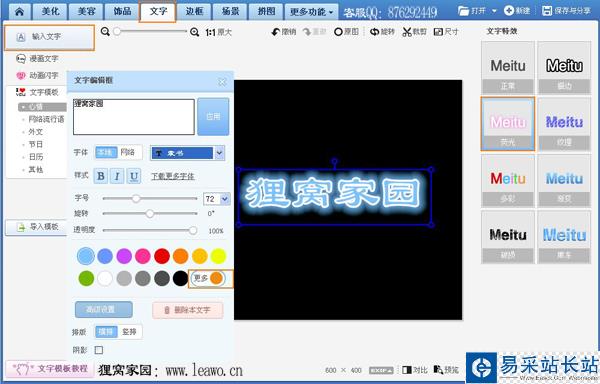Screen dimensions: 600x384
Task: Pick the red color swatch
Action: 162,256
